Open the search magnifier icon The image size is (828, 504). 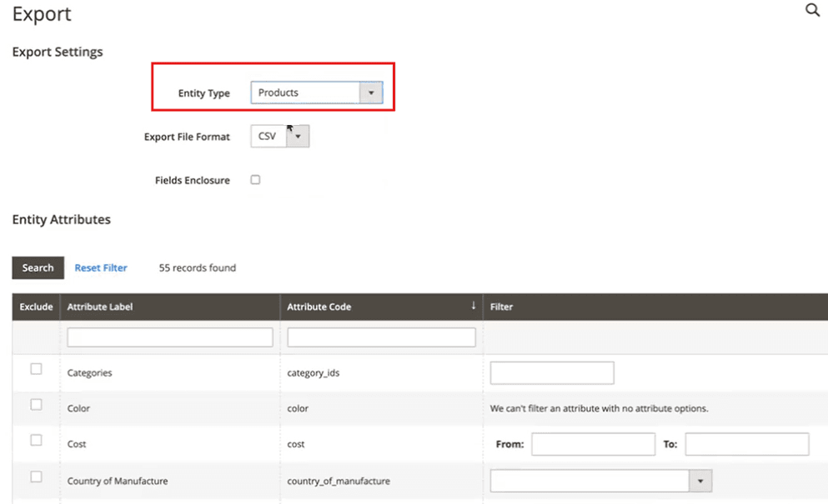812,9
